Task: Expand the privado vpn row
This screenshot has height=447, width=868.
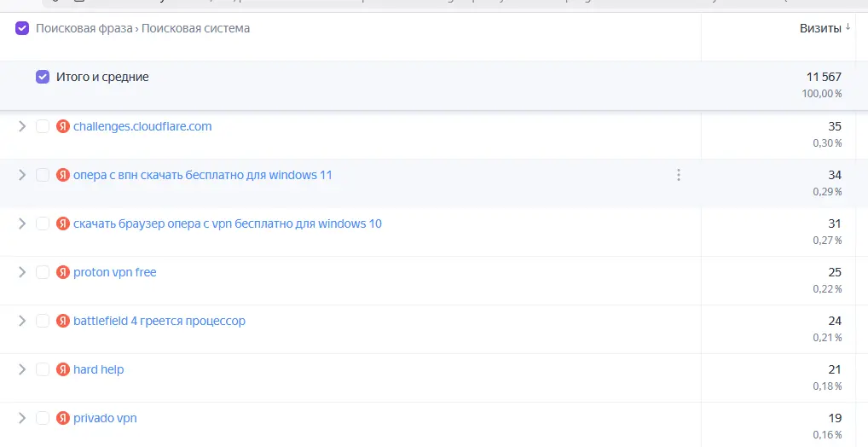Action: (x=22, y=418)
